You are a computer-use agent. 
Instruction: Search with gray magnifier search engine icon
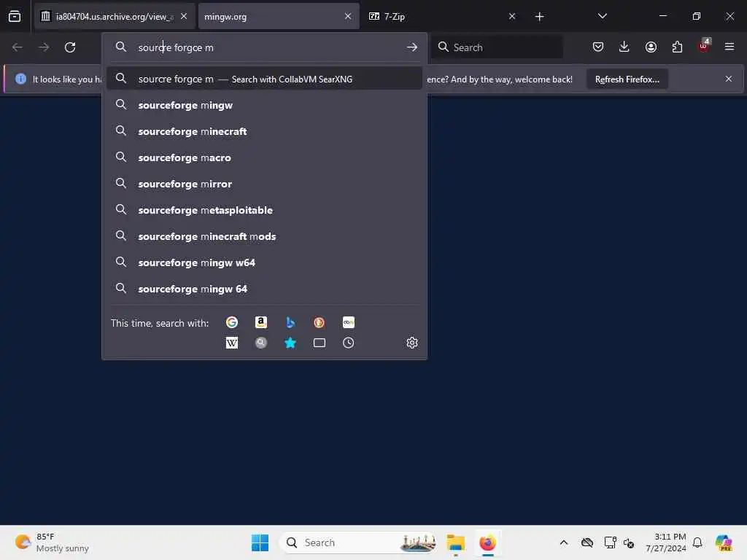(261, 343)
